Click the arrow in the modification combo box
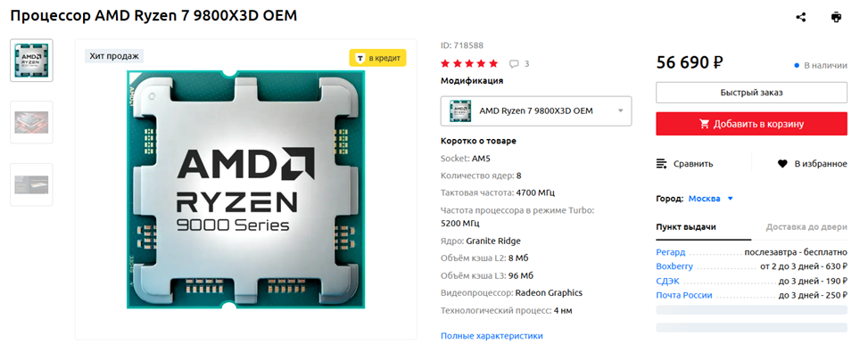 (621, 111)
